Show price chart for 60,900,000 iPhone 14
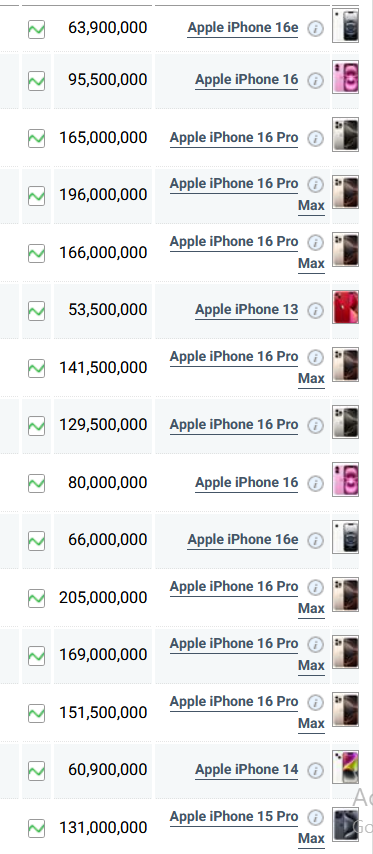The image size is (373, 854). (x=36, y=771)
